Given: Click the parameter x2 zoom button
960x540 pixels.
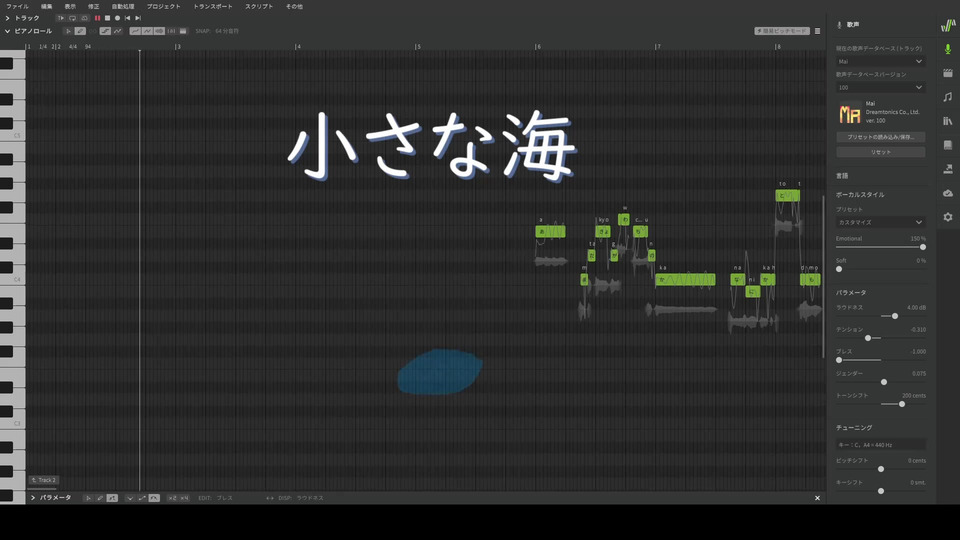Looking at the screenshot, I should pyautogui.click(x=172, y=498).
